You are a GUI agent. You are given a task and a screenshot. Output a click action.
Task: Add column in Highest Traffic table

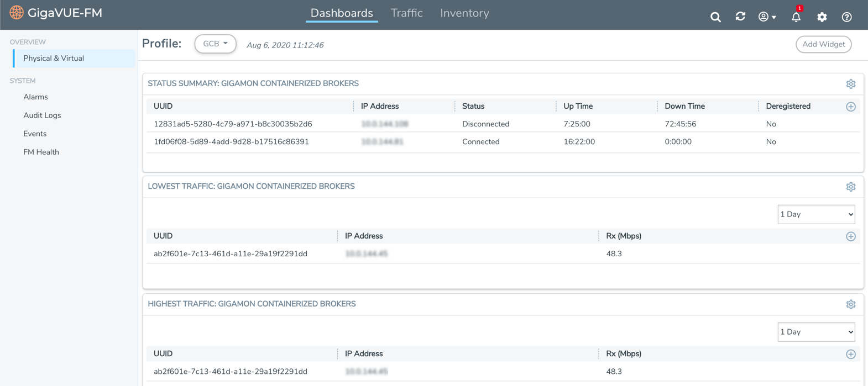point(851,354)
